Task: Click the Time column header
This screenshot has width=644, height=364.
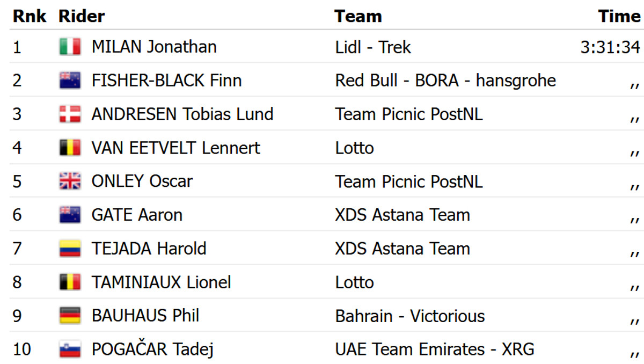Action: pyautogui.click(x=619, y=16)
